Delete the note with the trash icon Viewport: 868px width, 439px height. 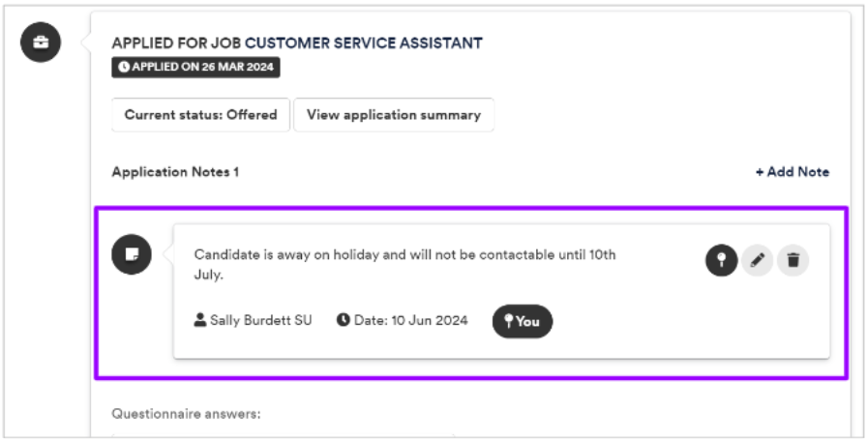coord(793,260)
